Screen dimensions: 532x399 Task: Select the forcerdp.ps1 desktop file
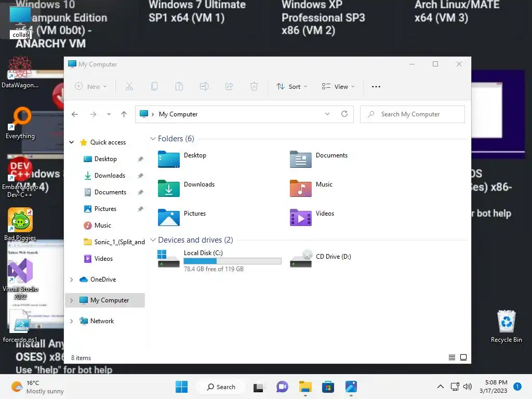[x=20, y=326]
